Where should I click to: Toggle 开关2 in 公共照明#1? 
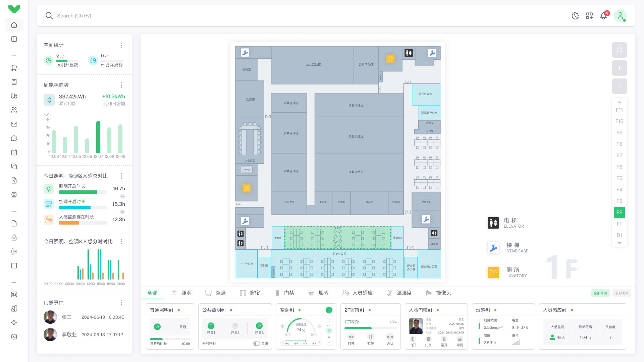pos(235,326)
